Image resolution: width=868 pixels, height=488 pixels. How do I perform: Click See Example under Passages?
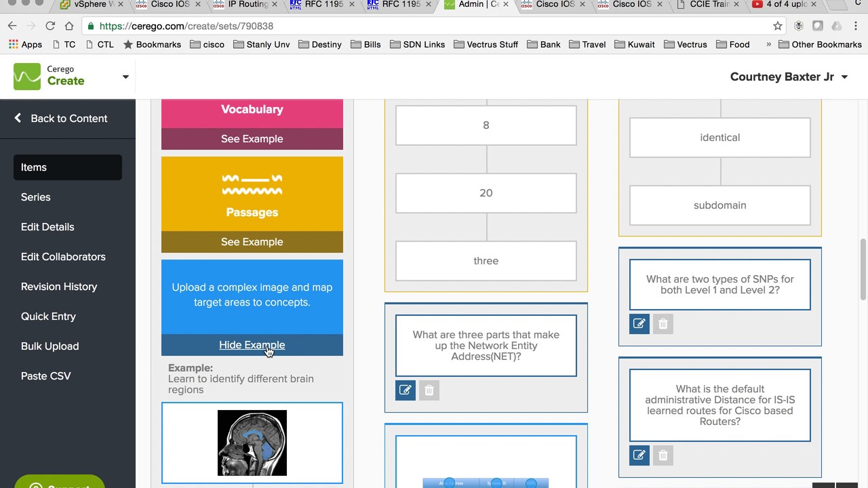click(x=252, y=242)
